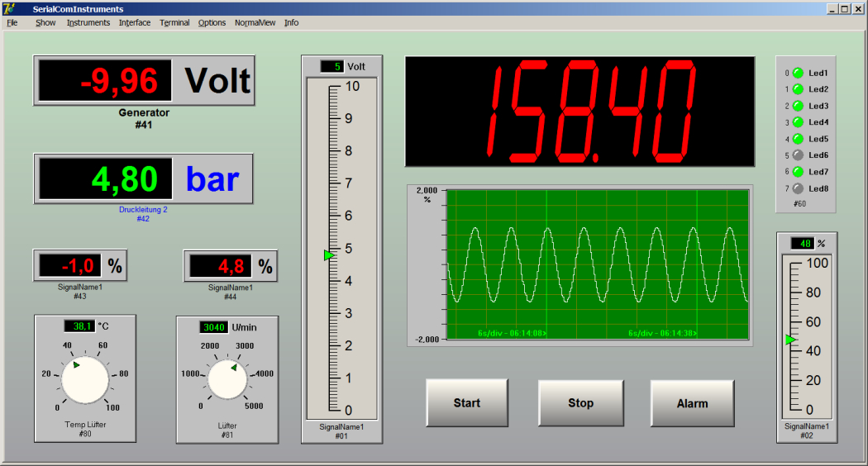Click the green pointer on percent scale

coord(790,340)
